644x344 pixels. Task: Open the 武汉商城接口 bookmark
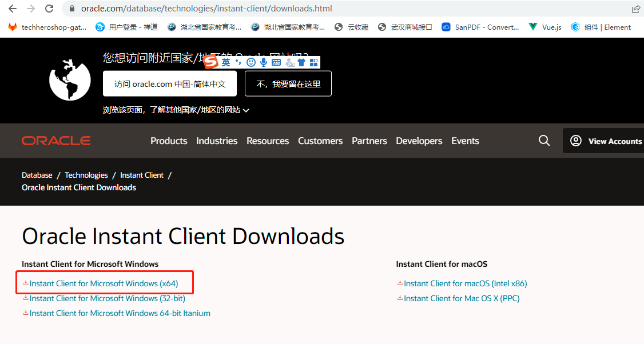click(405, 27)
